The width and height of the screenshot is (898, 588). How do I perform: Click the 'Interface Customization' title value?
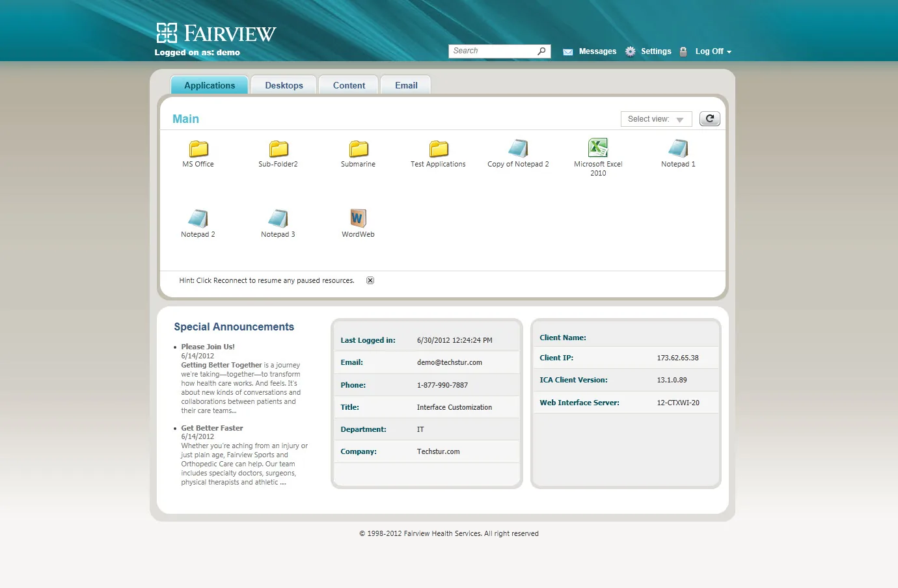(454, 407)
